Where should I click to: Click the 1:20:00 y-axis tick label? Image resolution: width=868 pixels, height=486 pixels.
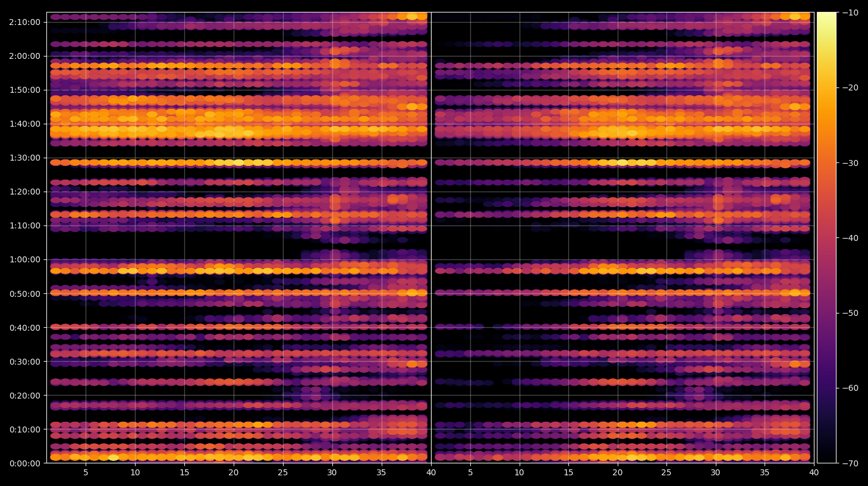[x=25, y=192]
